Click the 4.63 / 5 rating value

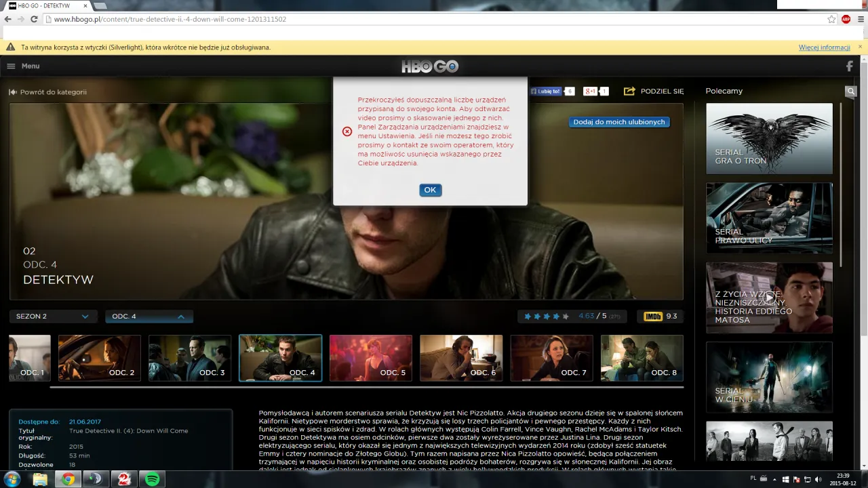pos(593,317)
